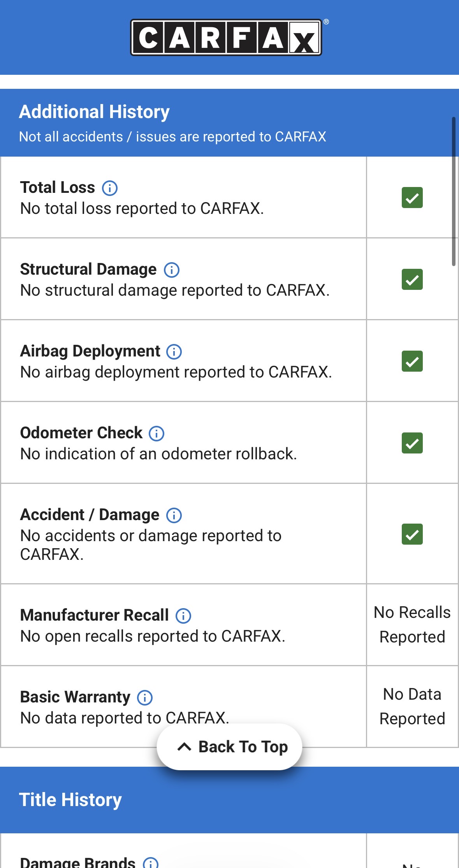Select the Title History section header
The image size is (459, 868).
70,800
